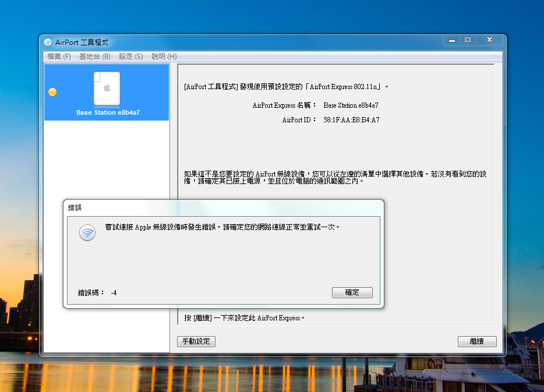The height and width of the screenshot is (392, 544).
Task: Click the 確定 button in error dialog
Action: (352, 292)
